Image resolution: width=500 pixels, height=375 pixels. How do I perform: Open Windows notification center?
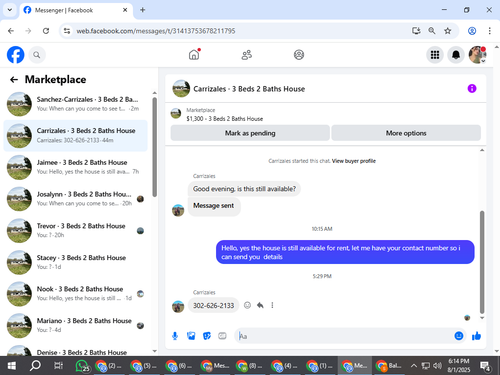click(485, 366)
